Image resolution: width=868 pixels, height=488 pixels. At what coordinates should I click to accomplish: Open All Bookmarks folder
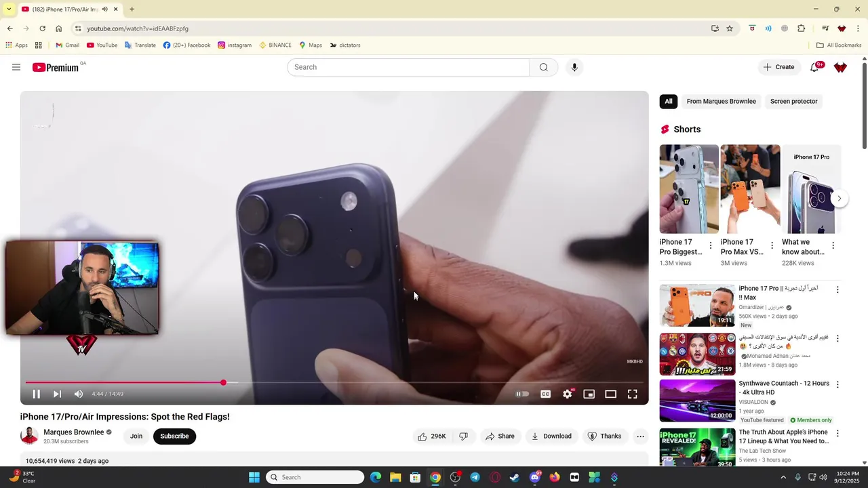(x=839, y=45)
